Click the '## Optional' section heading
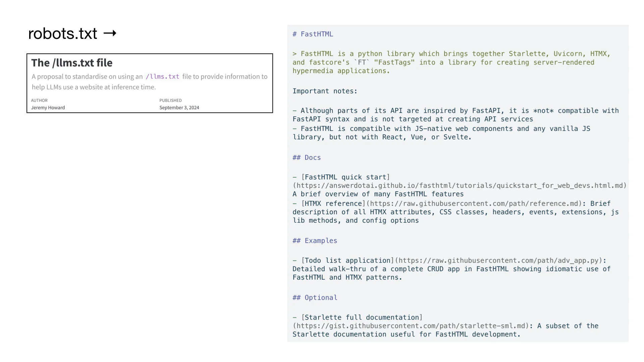The image size is (644, 362). [x=315, y=298]
